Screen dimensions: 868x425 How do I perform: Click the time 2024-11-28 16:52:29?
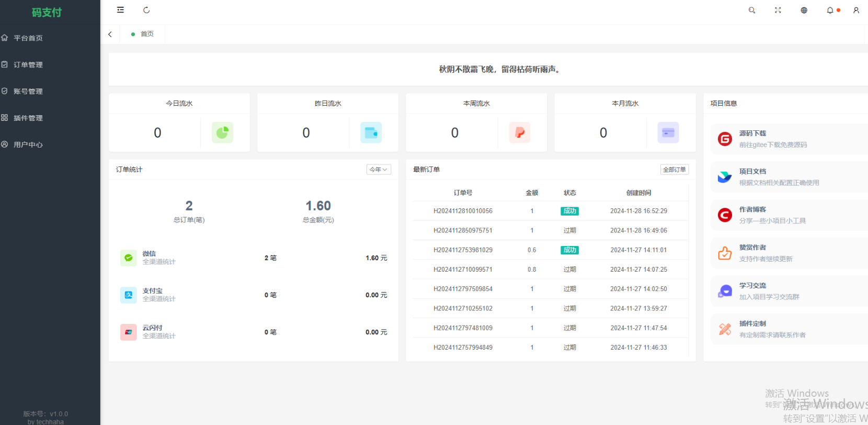pos(638,211)
